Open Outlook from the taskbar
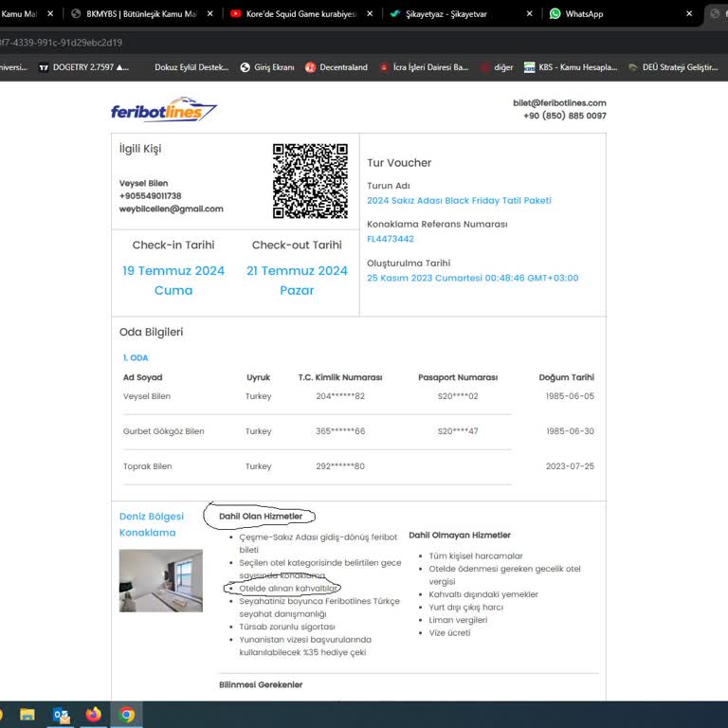 pos(62,714)
